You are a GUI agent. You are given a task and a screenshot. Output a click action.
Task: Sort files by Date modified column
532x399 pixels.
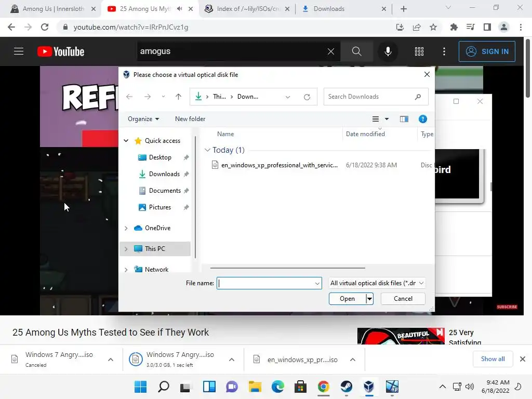[365, 134]
